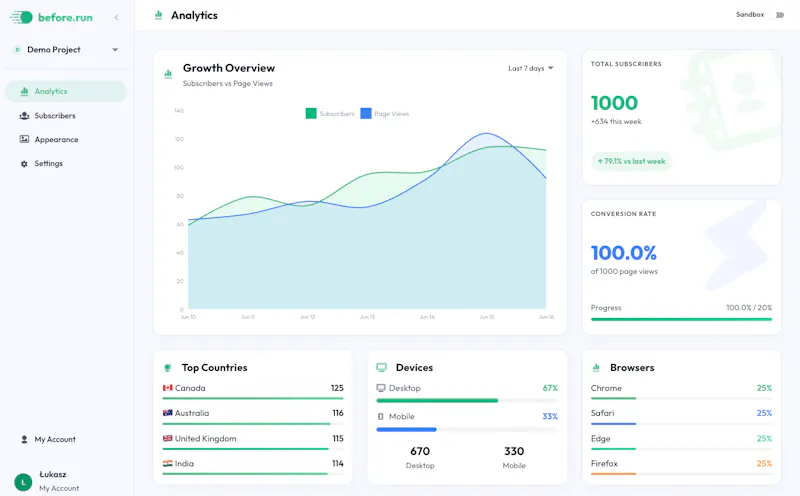This screenshot has height=496, width=800.
Task: Select the Safari browser row
Action: point(681,416)
